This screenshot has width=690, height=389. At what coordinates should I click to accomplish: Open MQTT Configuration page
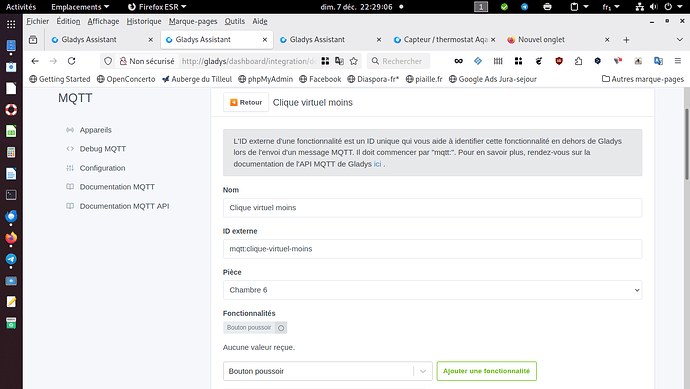click(102, 168)
